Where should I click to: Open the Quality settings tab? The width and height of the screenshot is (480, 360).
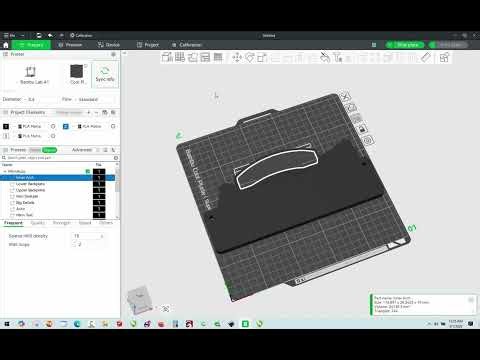(38, 223)
